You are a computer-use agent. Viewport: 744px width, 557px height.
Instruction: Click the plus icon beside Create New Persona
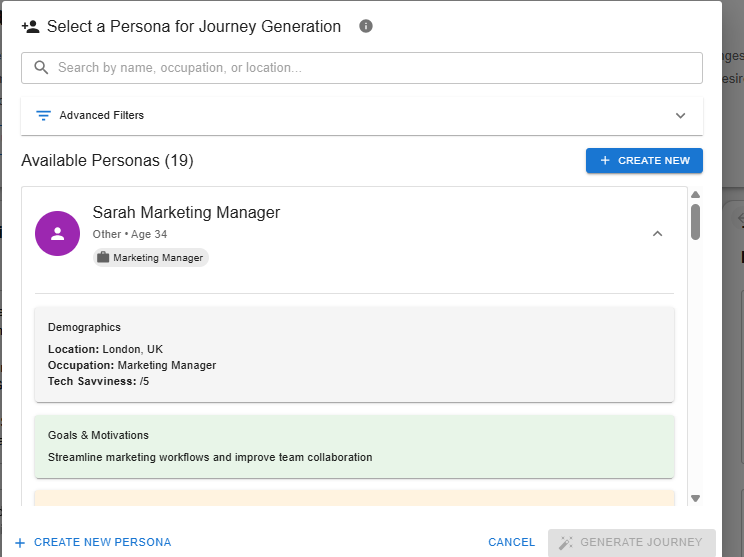tap(20, 543)
